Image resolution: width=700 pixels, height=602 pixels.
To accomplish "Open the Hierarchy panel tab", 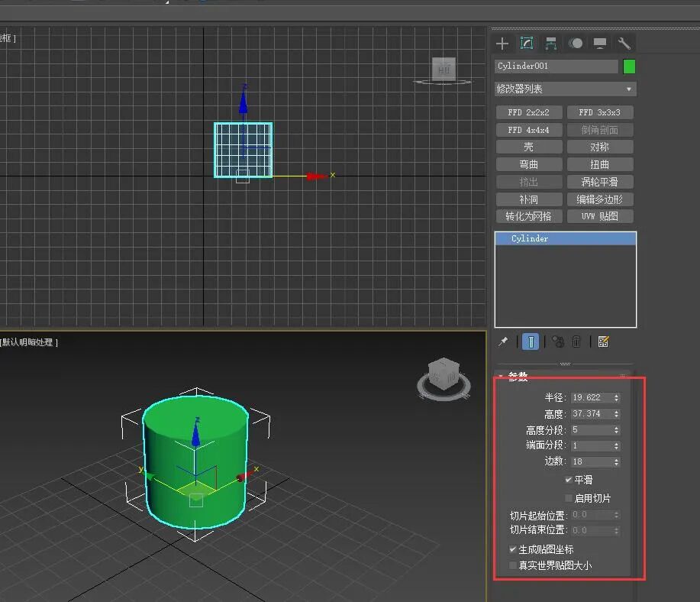I will tap(551, 44).
